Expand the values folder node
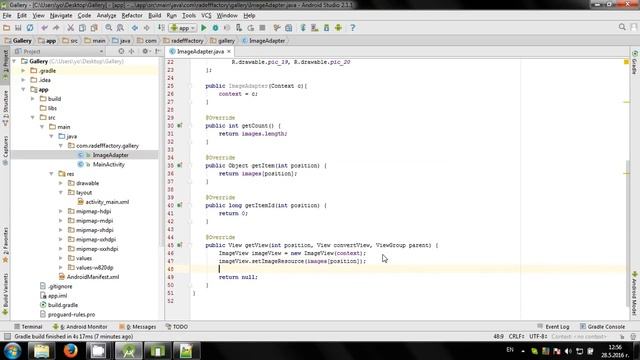Viewport: 640px width, 360px height. point(61,258)
